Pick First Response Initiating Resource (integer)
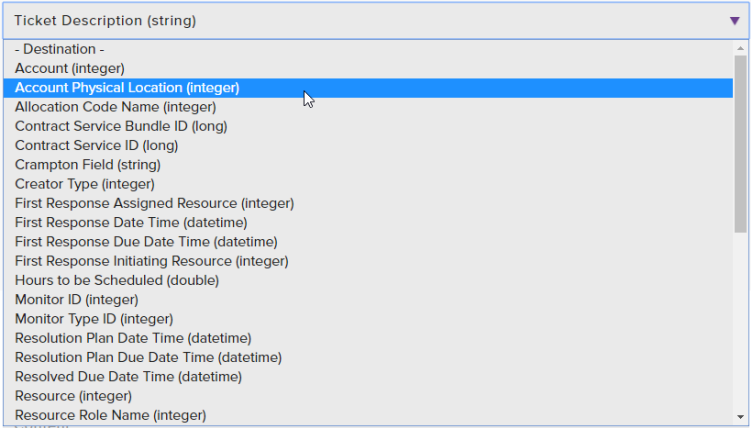Image resolution: width=751 pixels, height=428 pixels. point(151,261)
